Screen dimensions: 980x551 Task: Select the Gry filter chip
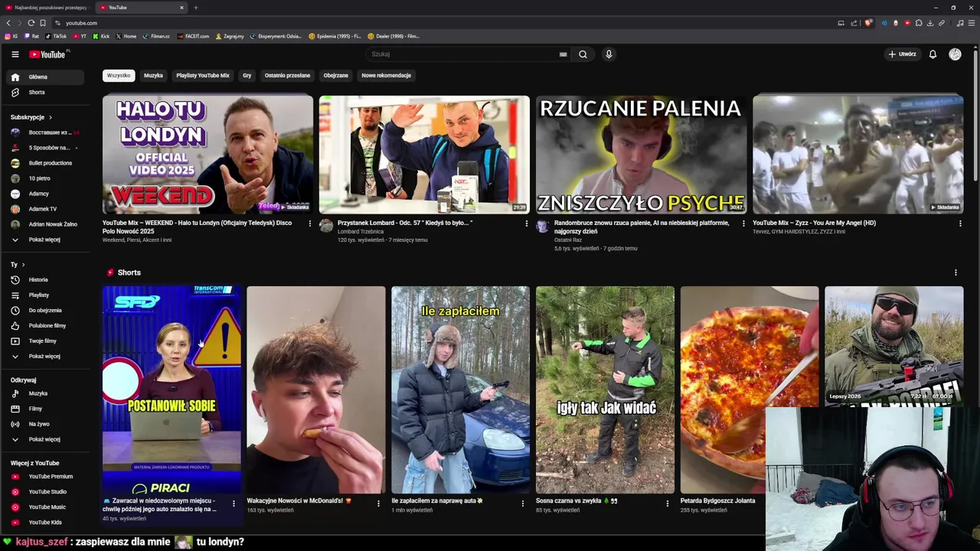click(247, 75)
